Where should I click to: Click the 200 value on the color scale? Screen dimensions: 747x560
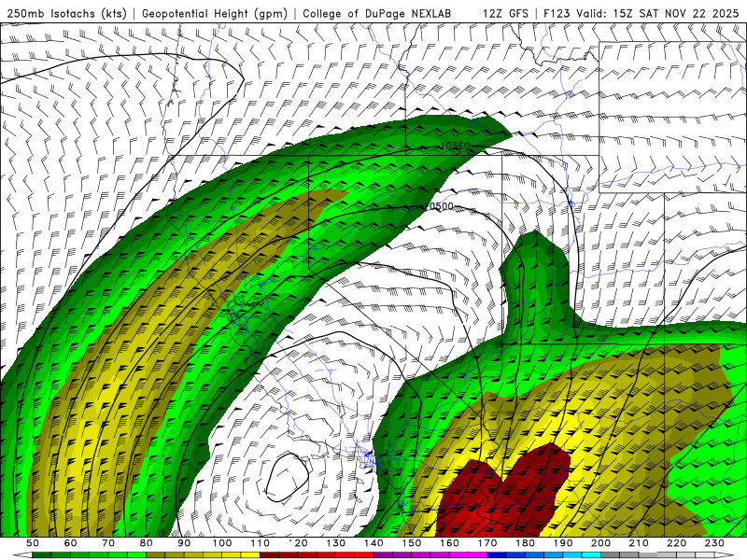coord(601,543)
